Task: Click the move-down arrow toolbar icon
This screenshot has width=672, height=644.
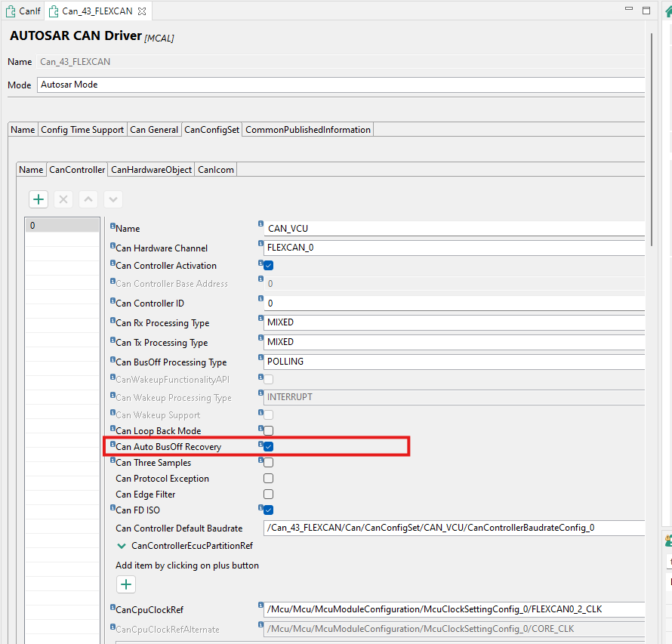Action: tap(113, 199)
